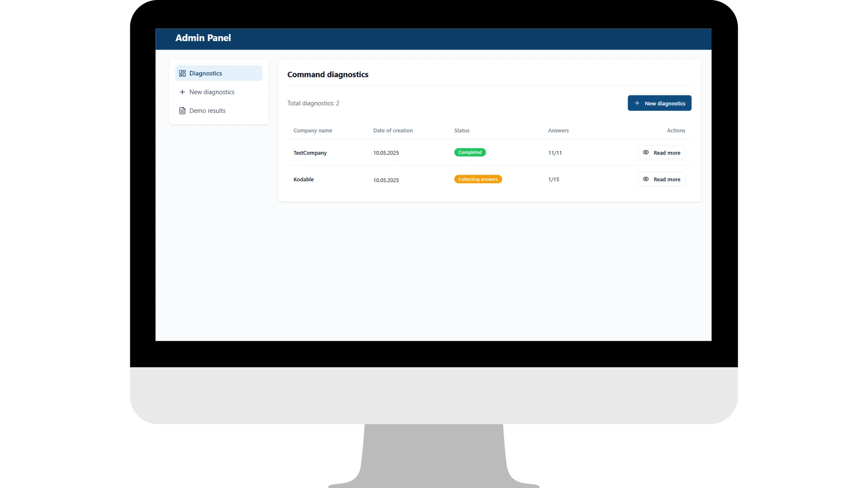Click the Answers column header
The height and width of the screenshot is (488, 868).
(558, 131)
